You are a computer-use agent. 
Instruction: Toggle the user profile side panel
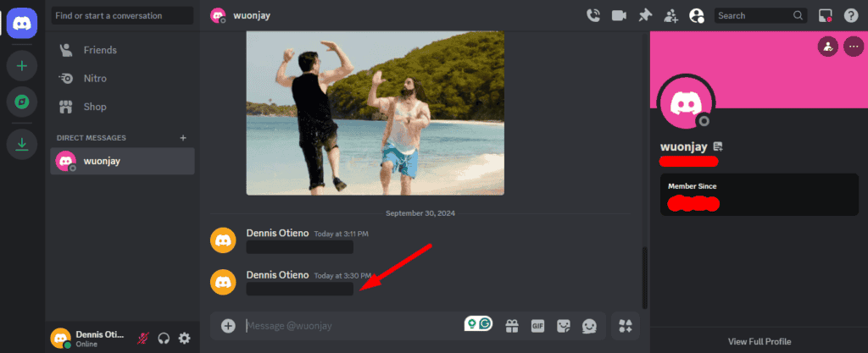(x=697, y=15)
